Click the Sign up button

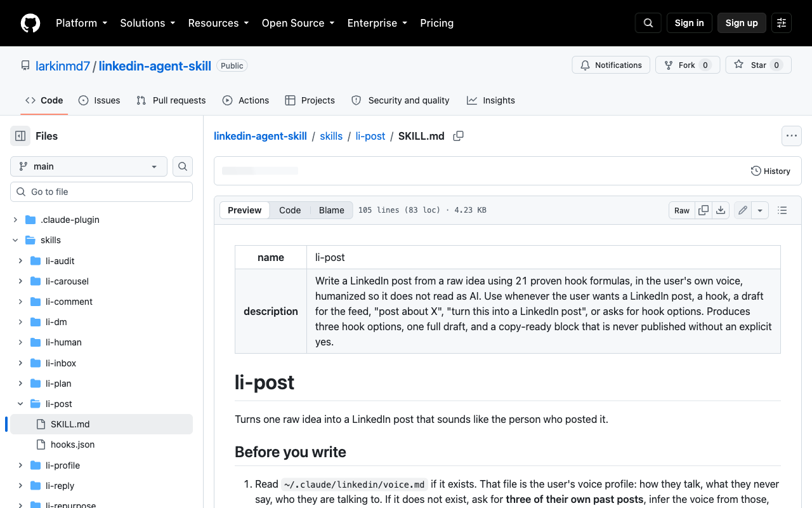click(742, 23)
